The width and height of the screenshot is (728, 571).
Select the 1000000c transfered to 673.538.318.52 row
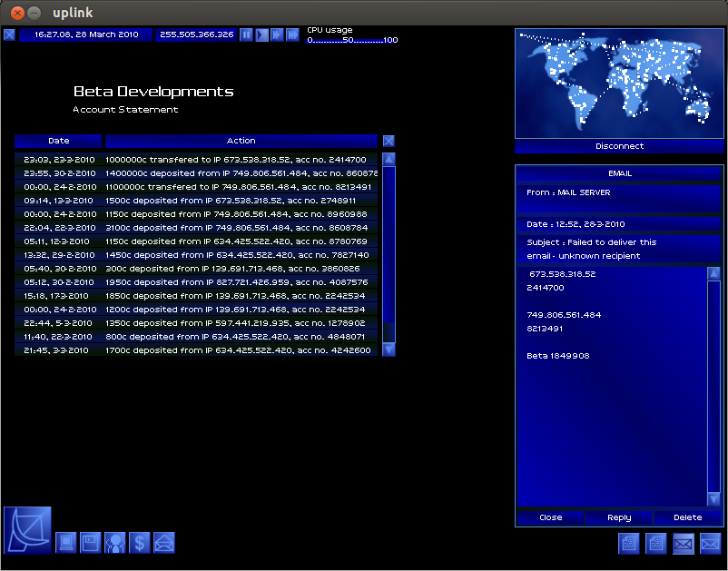pyautogui.click(x=196, y=160)
